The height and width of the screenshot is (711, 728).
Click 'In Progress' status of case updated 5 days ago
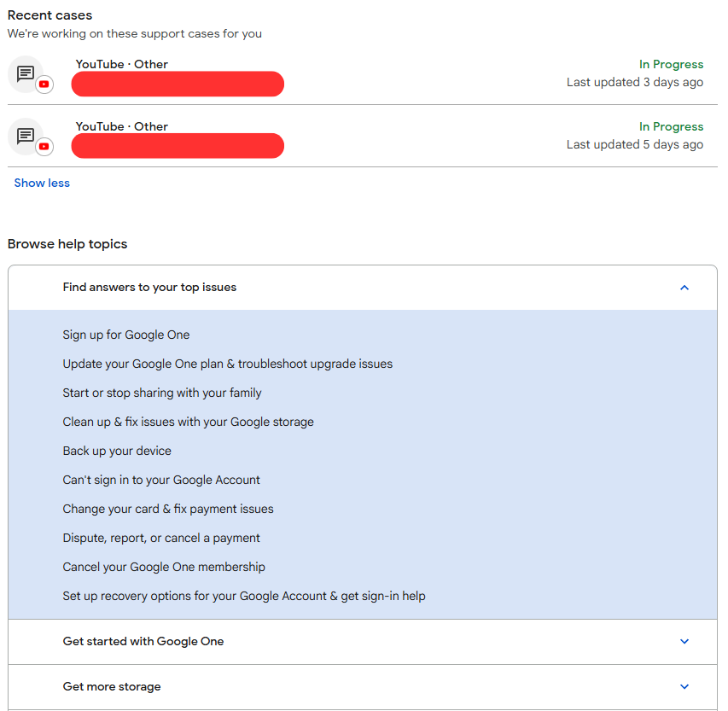(x=671, y=126)
